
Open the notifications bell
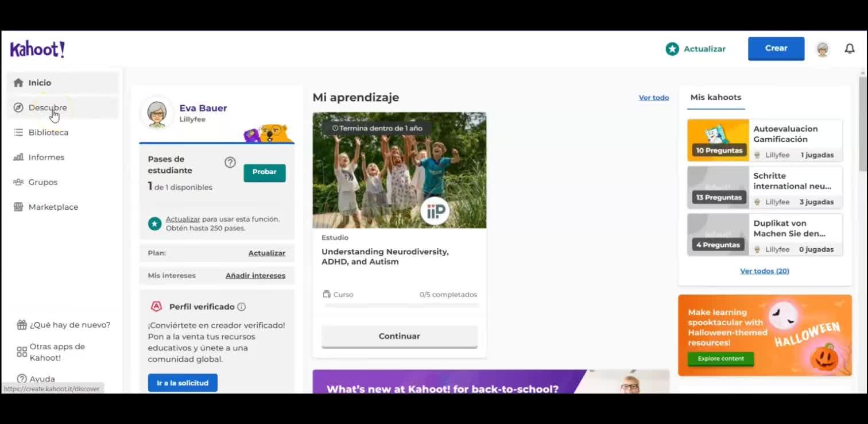[x=850, y=49]
